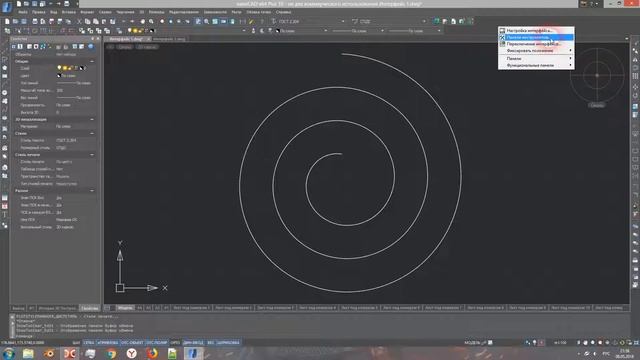Click the Blender icon on the Windows taskbar
Image resolution: width=640 pixels, height=360 pixels.
49,353
